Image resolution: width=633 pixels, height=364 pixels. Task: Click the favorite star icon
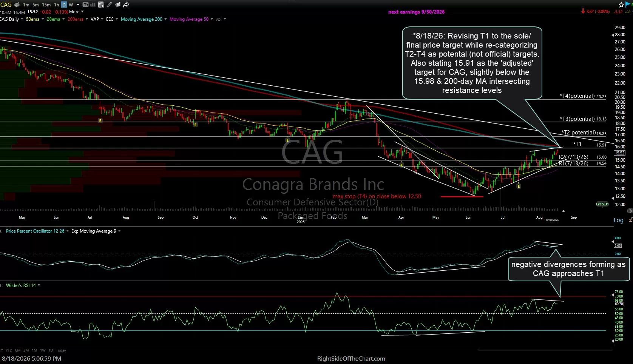[621, 5]
